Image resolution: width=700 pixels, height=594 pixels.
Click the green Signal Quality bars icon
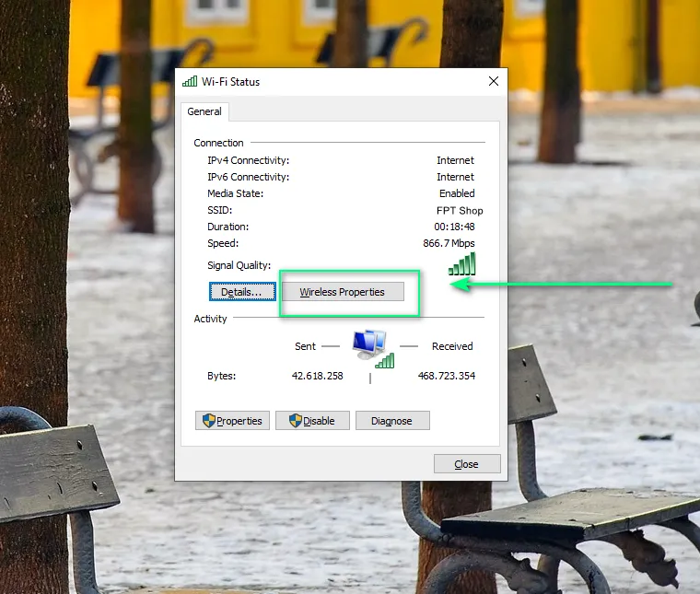(461, 264)
